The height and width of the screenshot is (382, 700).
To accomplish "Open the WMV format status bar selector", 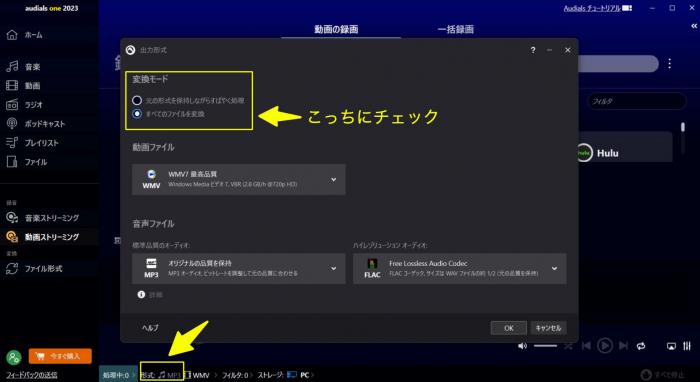I will pos(197,375).
